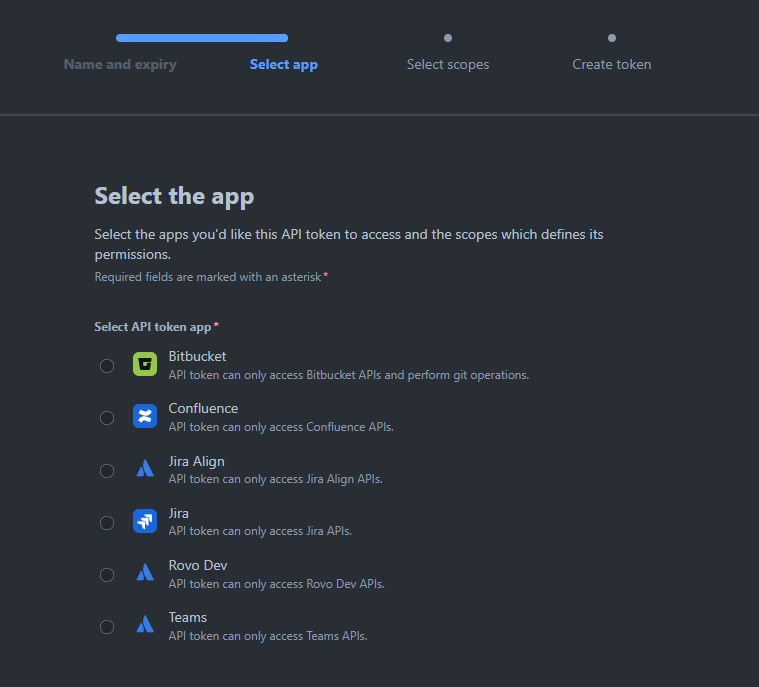Click the Rovo Dev option title
Viewport: 759px width, 687px height.
pyautogui.click(x=198, y=565)
